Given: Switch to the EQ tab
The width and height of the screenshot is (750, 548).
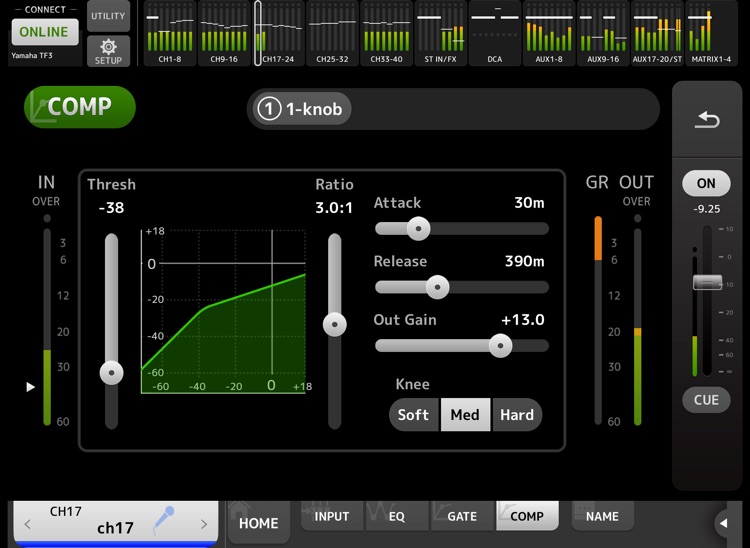Looking at the screenshot, I should point(397,516).
